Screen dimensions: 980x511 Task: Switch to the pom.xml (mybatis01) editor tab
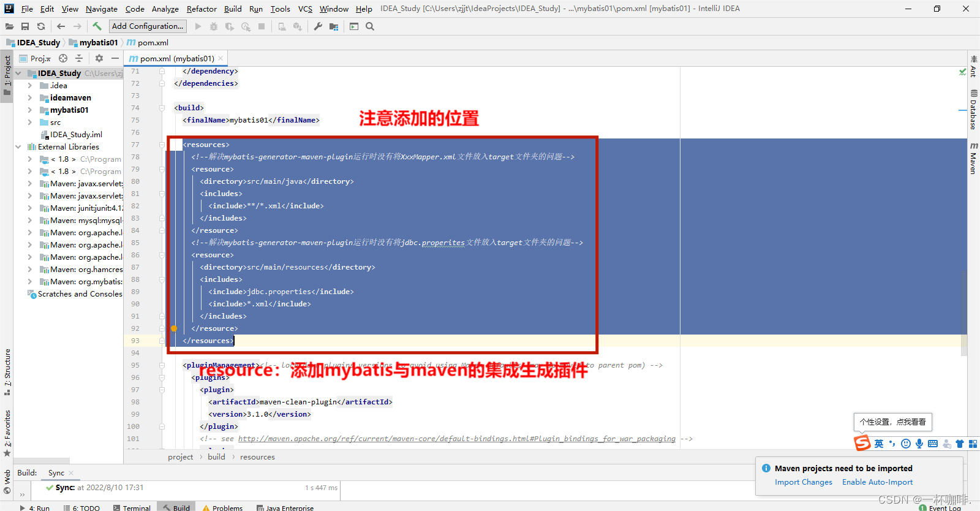(x=176, y=58)
